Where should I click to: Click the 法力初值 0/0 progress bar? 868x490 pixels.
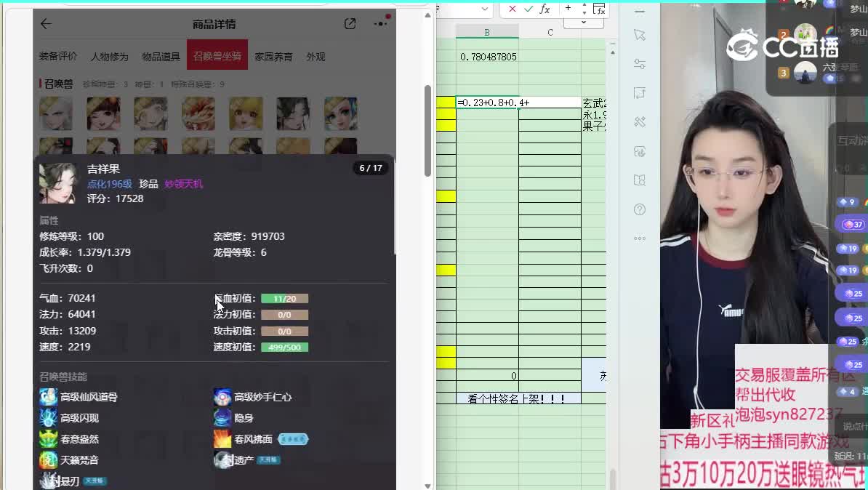click(x=284, y=315)
